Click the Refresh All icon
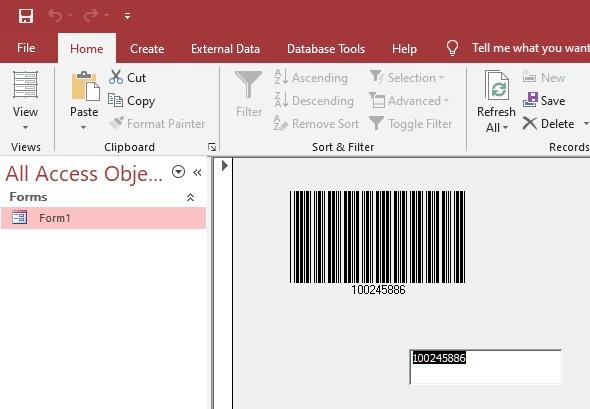The height and width of the screenshot is (409, 590). pyautogui.click(x=496, y=86)
